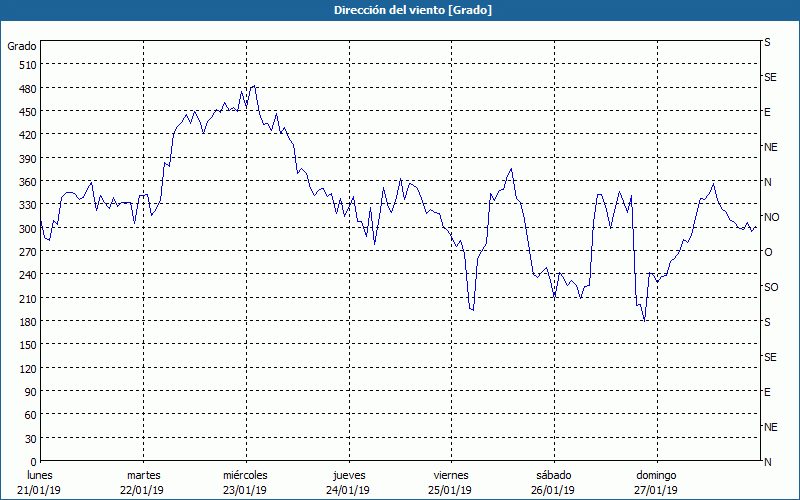The height and width of the screenshot is (500, 800).
Task: Click the y-axis value 510
Action: [28, 65]
